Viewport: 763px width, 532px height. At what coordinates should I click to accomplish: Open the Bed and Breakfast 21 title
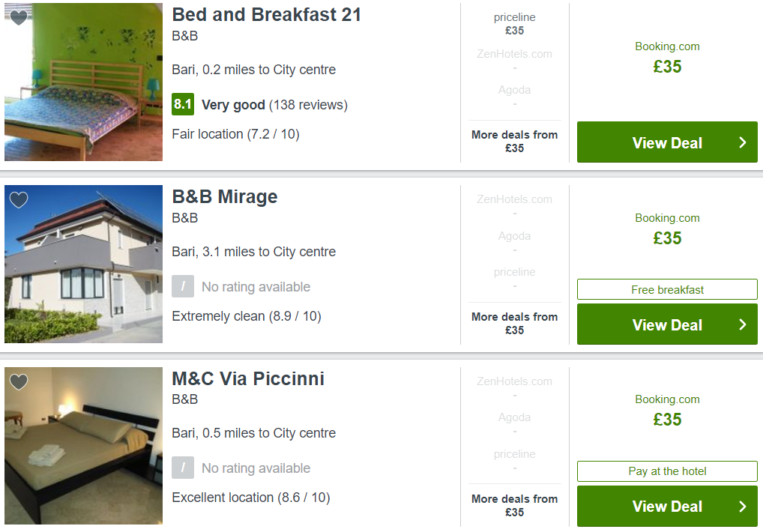click(267, 14)
